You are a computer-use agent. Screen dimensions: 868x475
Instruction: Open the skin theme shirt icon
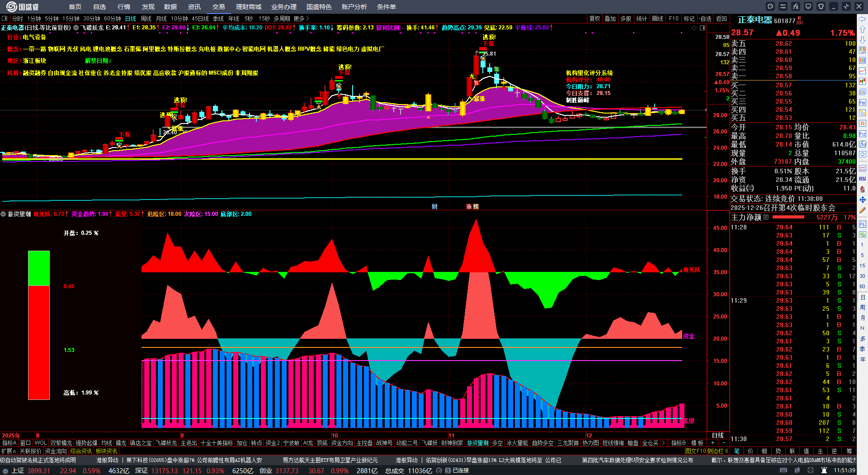point(821,6)
